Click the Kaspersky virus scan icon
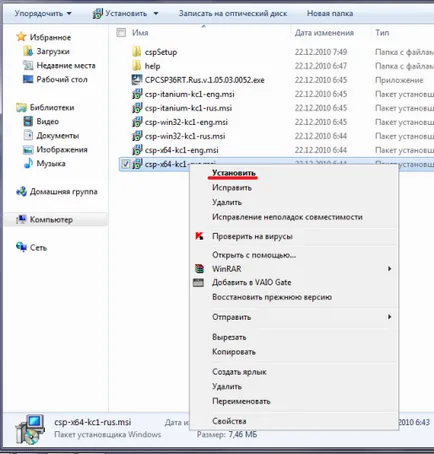434x454 pixels. 199,236
